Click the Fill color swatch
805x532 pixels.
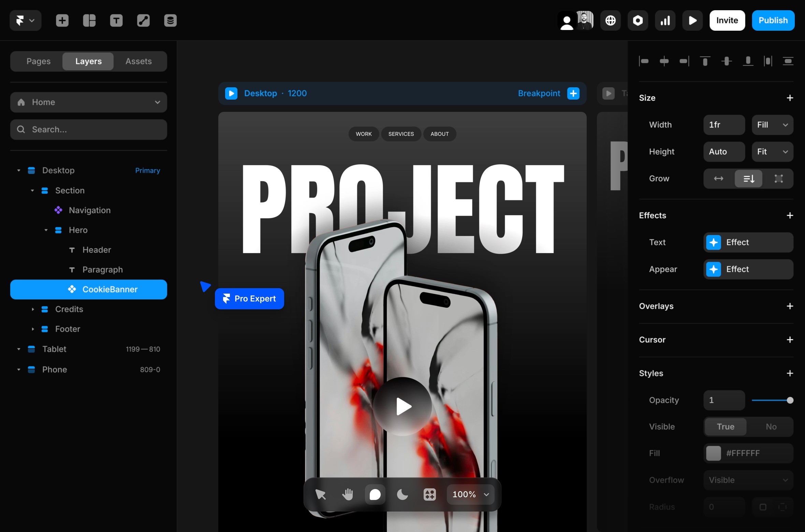pyautogui.click(x=713, y=453)
